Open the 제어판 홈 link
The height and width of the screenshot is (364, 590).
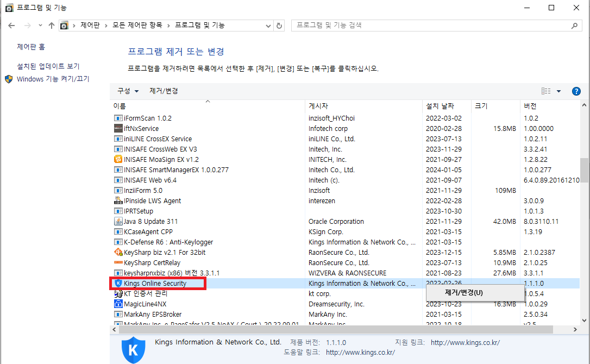coord(31,47)
